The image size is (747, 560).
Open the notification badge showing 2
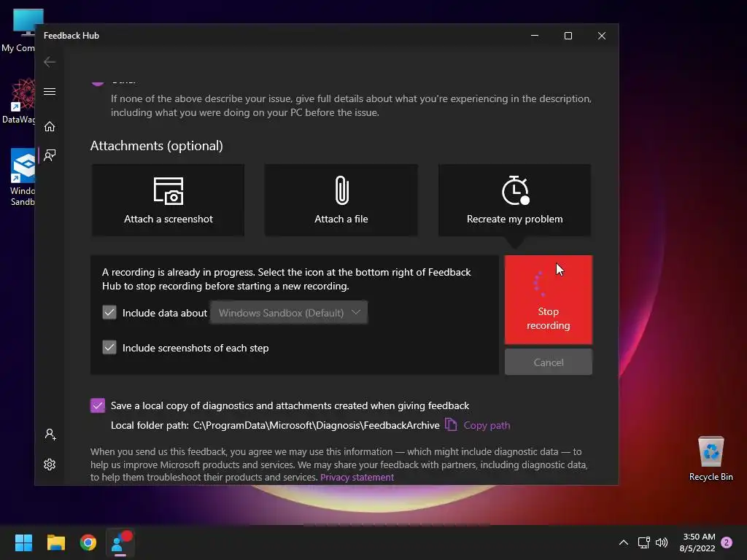coord(727,542)
